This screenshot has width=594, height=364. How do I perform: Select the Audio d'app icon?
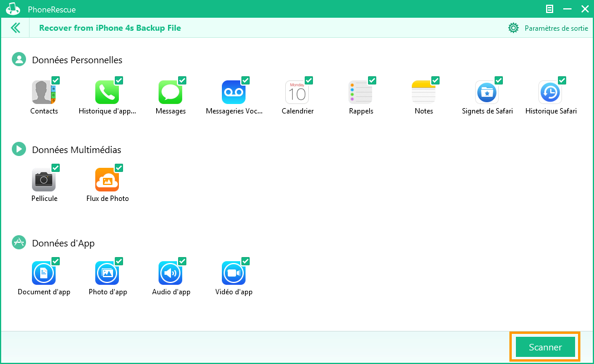pyautogui.click(x=170, y=273)
